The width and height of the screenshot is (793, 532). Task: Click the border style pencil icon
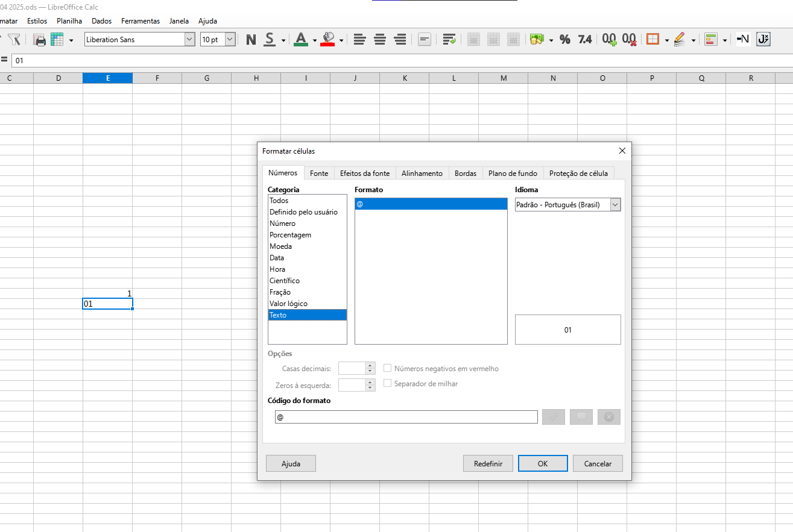coord(680,40)
